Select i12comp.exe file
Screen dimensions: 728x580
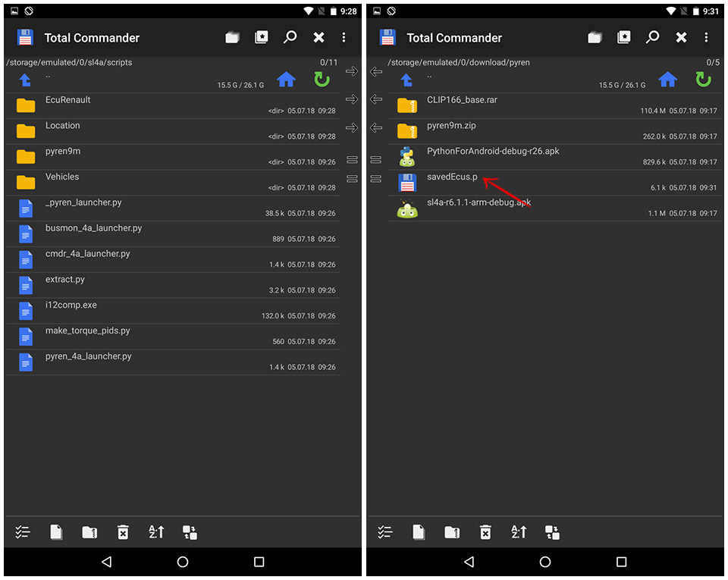pyautogui.click(x=173, y=310)
